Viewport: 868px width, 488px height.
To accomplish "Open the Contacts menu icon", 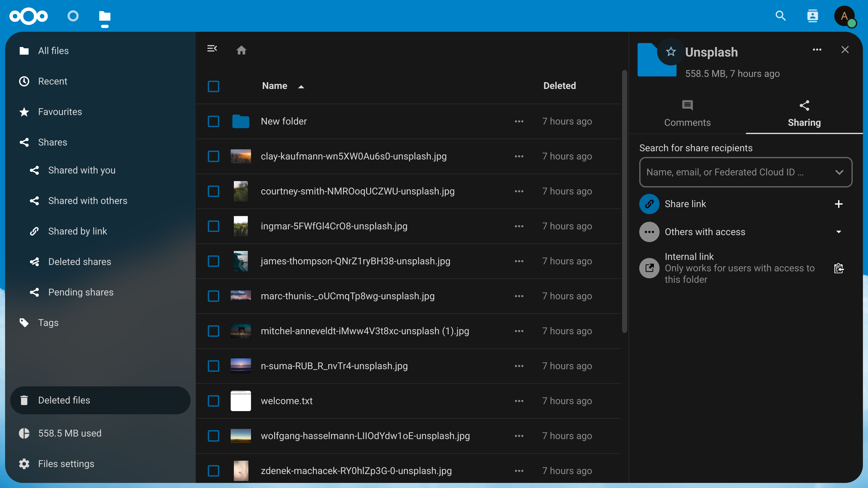I will pos(812,16).
